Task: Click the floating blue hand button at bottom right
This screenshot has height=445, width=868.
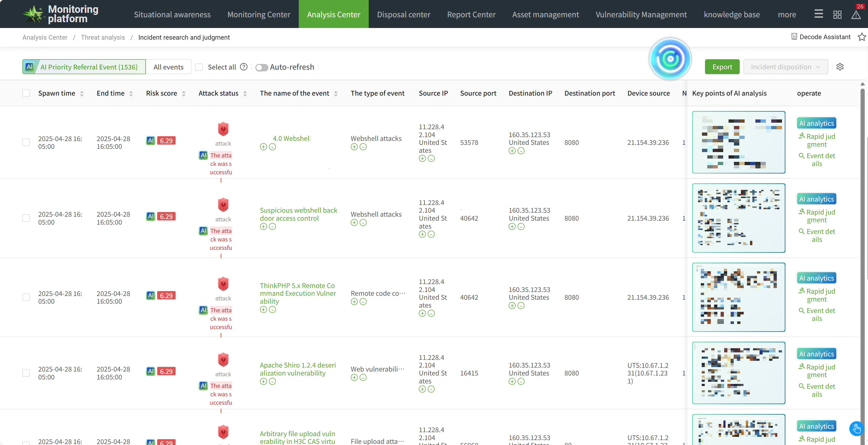Action: tap(857, 428)
